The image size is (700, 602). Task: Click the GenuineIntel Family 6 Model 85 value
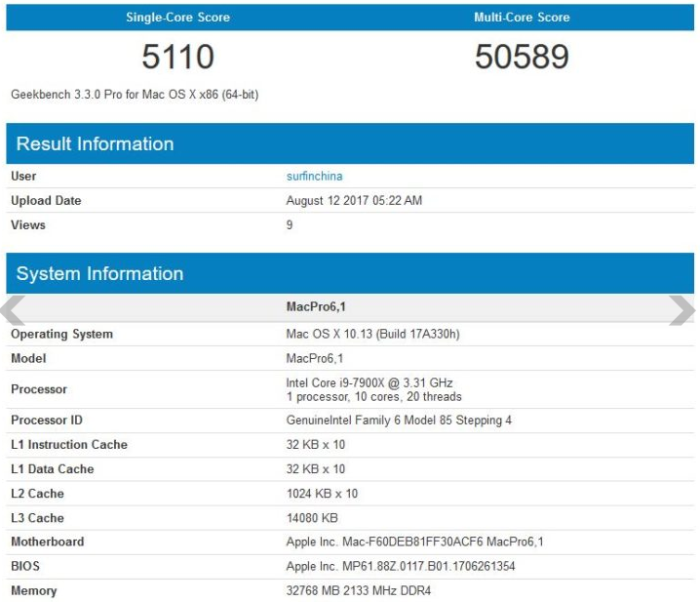[399, 421]
